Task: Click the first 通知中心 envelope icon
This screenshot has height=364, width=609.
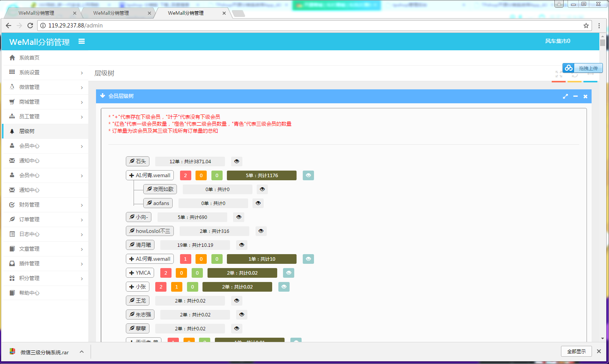Action: pos(12,161)
